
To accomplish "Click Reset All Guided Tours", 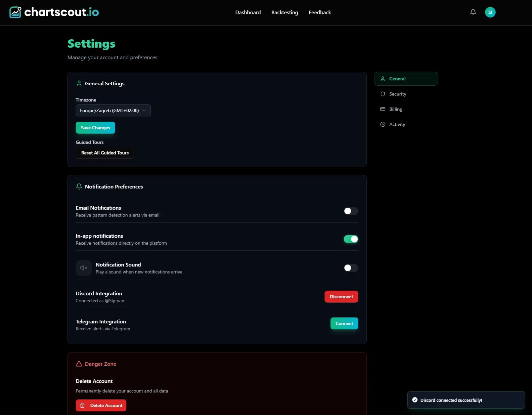I will (x=105, y=153).
